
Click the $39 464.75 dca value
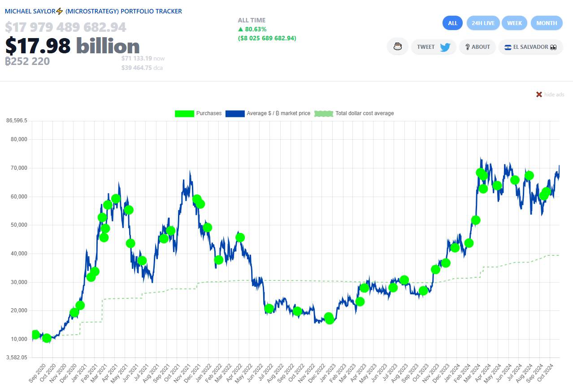click(x=142, y=68)
